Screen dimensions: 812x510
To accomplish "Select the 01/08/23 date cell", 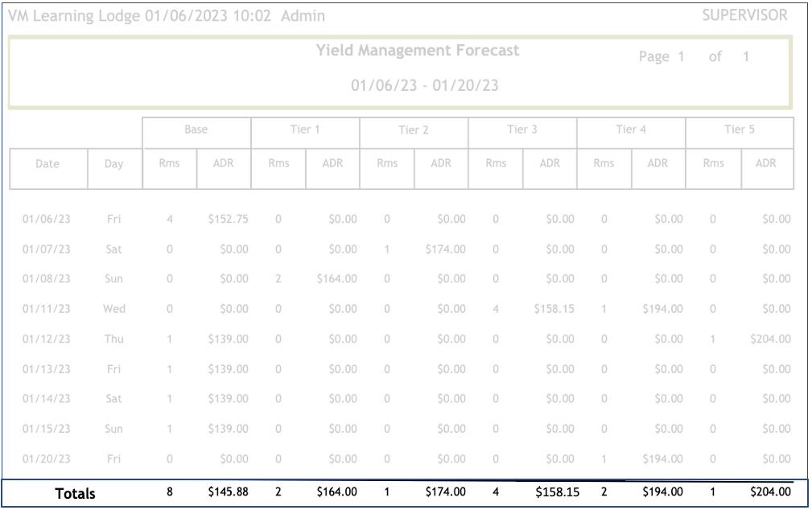I will pyautogui.click(x=47, y=279).
